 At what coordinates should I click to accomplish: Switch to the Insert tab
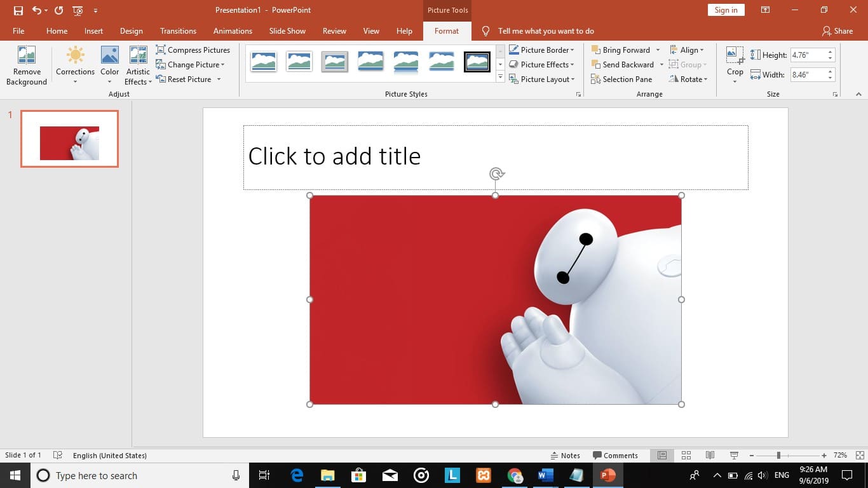(93, 30)
